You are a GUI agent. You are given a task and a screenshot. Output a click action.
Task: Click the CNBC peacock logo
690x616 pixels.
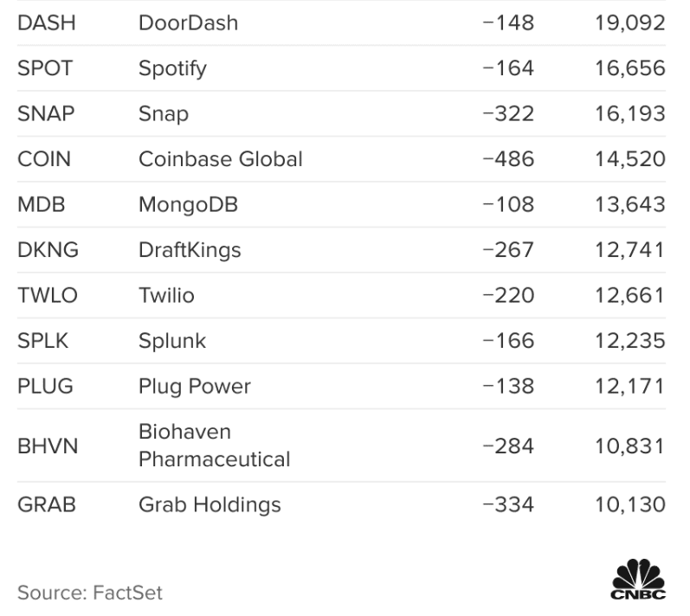click(x=639, y=580)
